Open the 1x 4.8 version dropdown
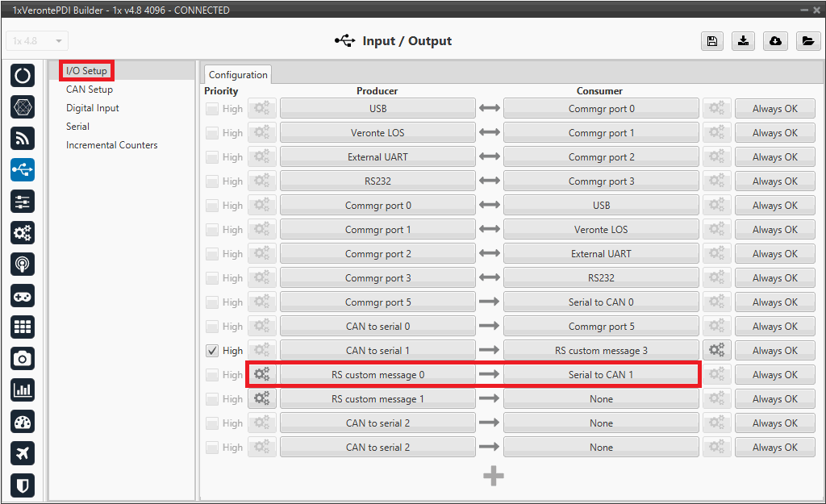 pos(37,41)
